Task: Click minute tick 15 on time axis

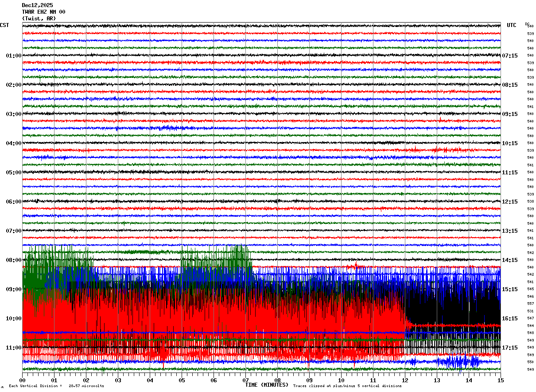Action: pos(501,380)
